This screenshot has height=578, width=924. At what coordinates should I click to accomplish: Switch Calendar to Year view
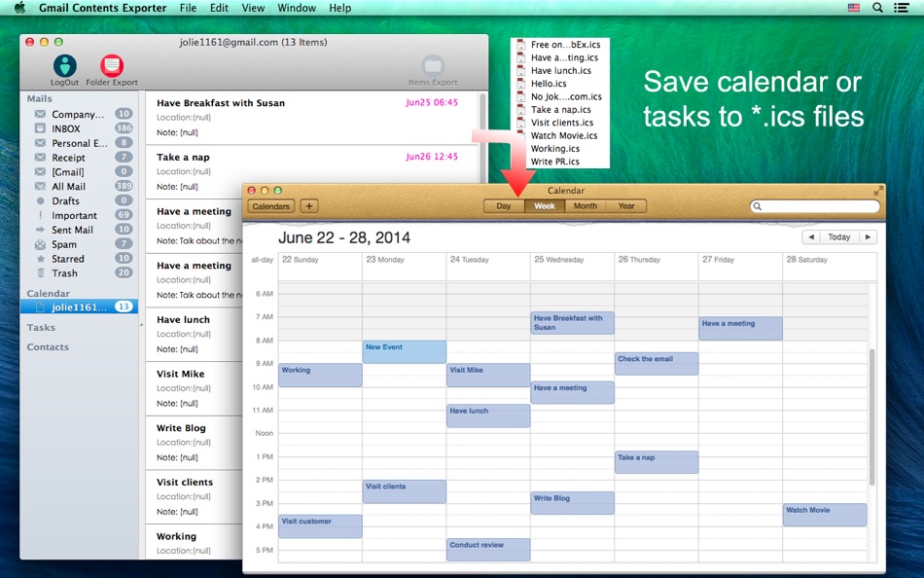(x=626, y=206)
